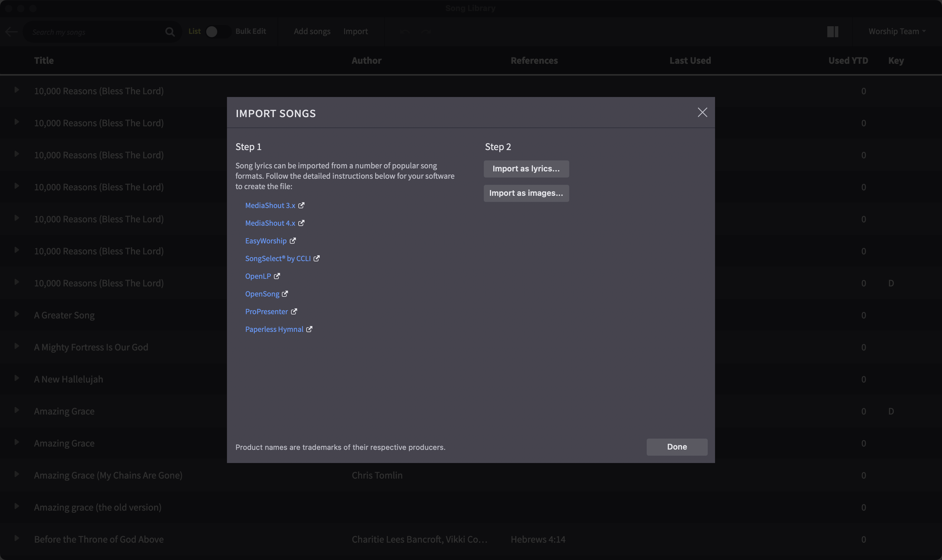This screenshot has height=560, width=942.
Task: Open the MediaShout 3.x instructions link
Action: [x=270, y=205]
